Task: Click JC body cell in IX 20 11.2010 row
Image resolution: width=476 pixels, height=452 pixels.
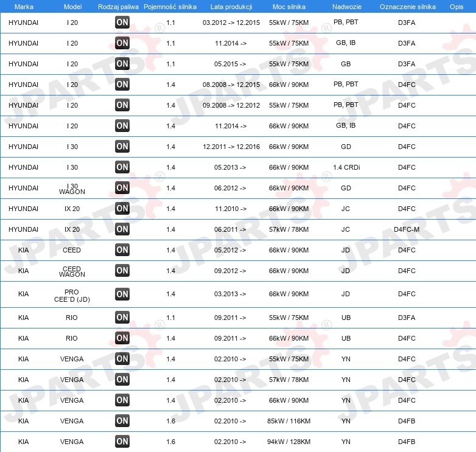Action: pyautogui.click(x=346, y=209)
